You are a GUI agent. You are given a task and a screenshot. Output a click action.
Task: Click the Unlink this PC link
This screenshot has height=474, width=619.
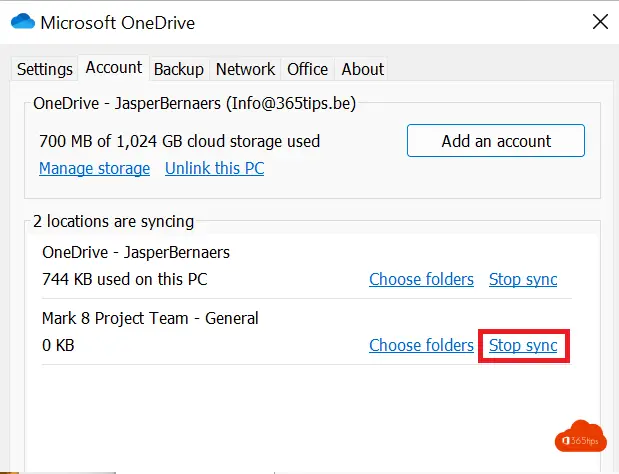(x=214, y=169)
